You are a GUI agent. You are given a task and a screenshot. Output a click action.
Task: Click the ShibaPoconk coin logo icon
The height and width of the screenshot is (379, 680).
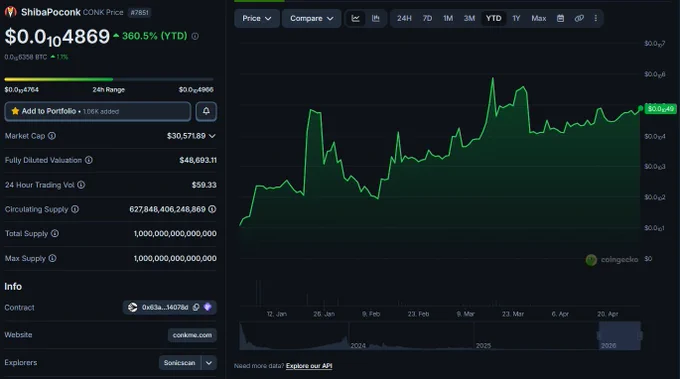(x=10, y=12)
